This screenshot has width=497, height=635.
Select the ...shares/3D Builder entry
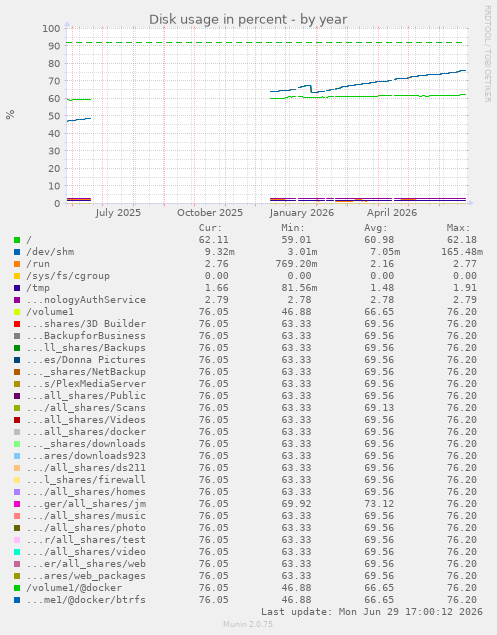pyautogui.click(x=86, y=324)
